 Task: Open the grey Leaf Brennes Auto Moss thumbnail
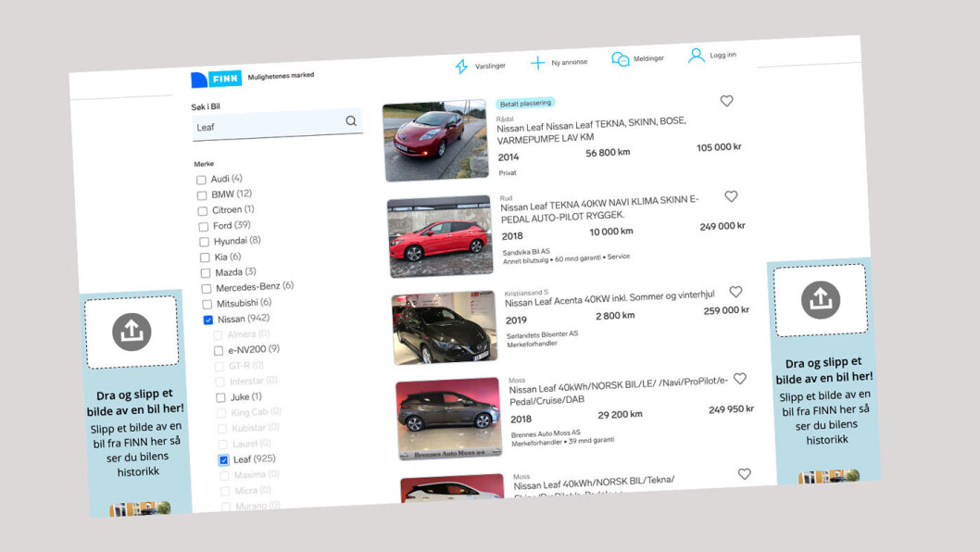click(448, 419)
